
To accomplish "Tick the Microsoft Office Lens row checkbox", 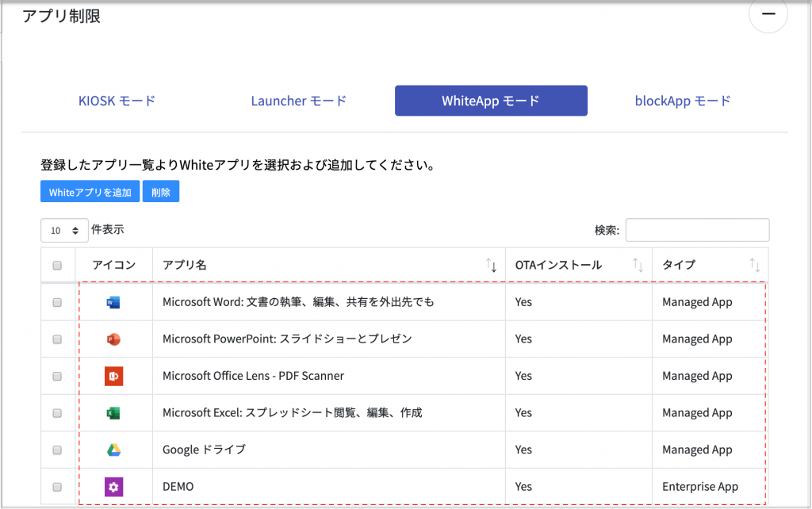I will [57, 377].
